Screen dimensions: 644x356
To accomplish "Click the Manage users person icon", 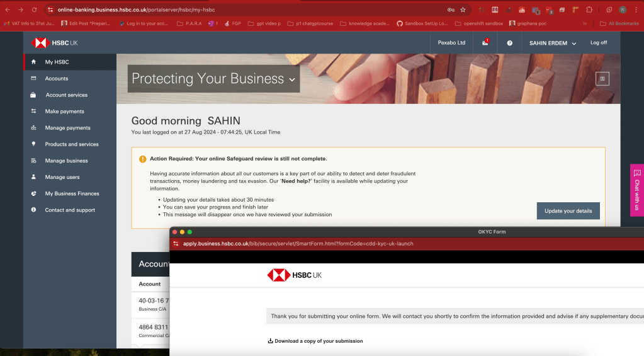I will click(x=33, y=177).
